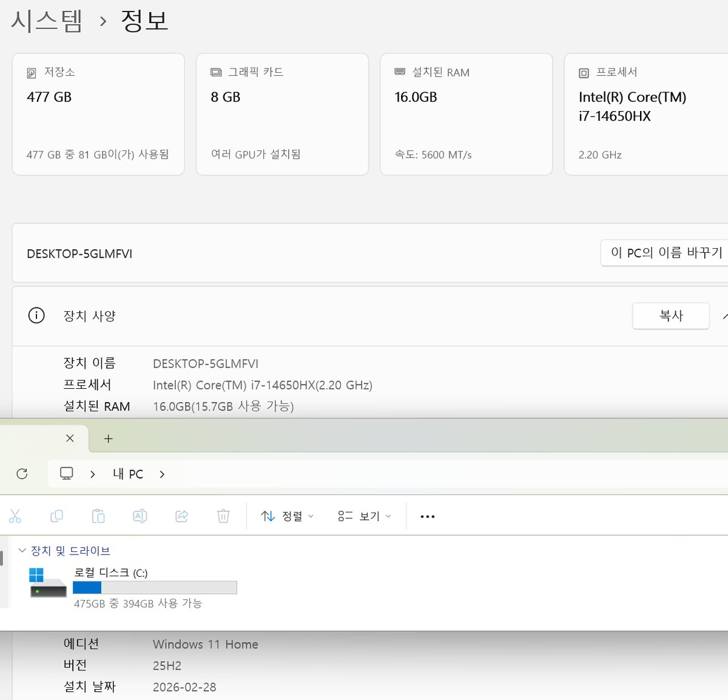Click the Copy icon in Explorer toolbar
Image resolution: width=728 pixels, height=700 pixels.
56,516
